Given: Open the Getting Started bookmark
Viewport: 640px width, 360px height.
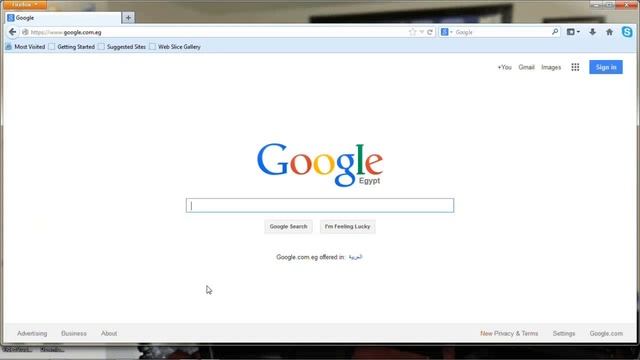Looking at the screenshot, I should [x=72, y=47].
